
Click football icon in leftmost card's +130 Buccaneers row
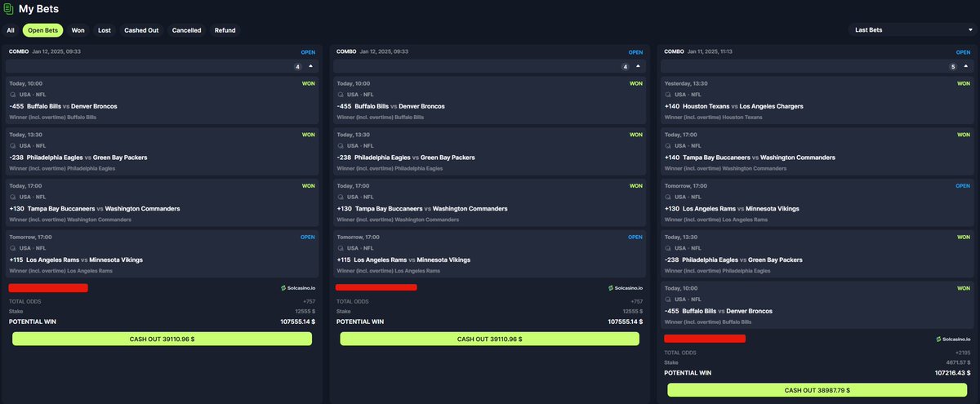pyautogui.click(x=13, y=197)
